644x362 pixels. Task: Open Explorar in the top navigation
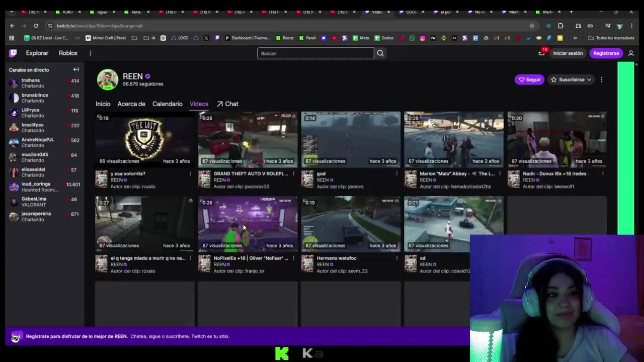pyautogui.click(x=37, y=53)
